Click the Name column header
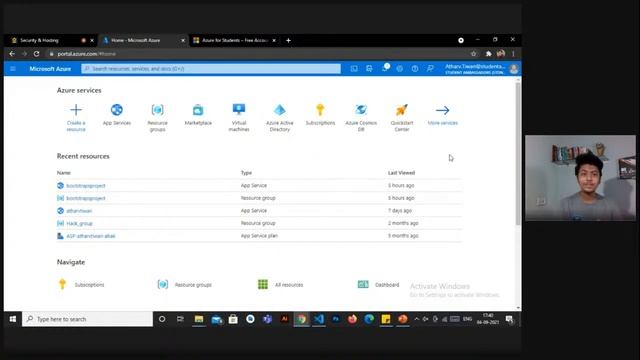The width and height of the screenshot is (640, 360). coord(64,173)
